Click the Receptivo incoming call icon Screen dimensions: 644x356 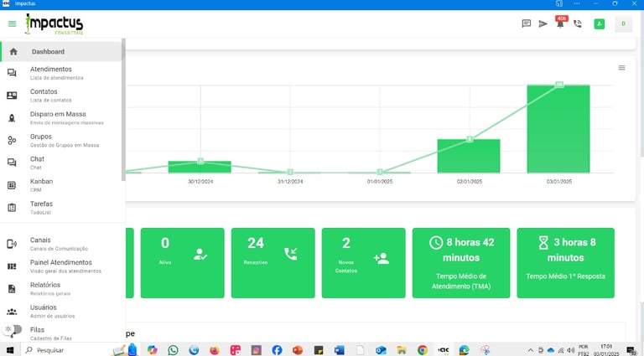[291, 254]
